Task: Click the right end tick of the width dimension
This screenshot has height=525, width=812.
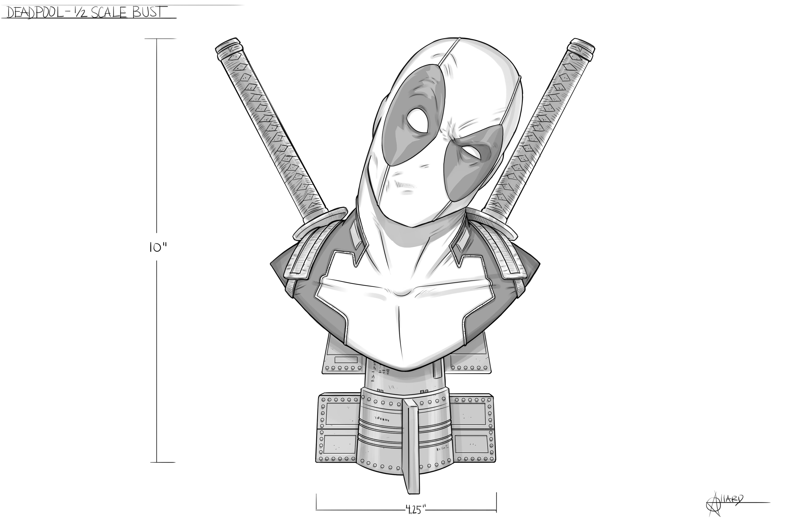Action: click(x=496, y=502)
